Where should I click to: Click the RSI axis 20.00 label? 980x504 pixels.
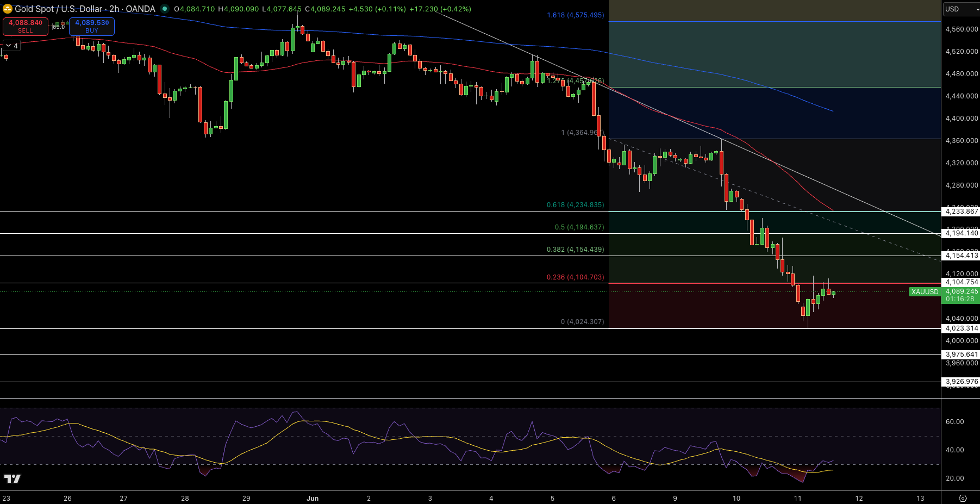(x=955, y=478)
